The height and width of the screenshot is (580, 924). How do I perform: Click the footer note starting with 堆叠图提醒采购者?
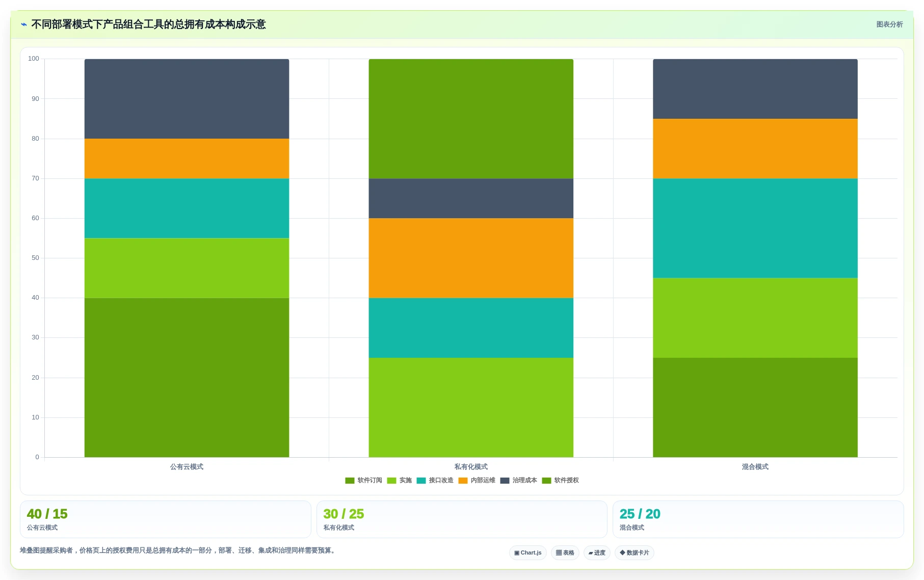click(179, 550)
